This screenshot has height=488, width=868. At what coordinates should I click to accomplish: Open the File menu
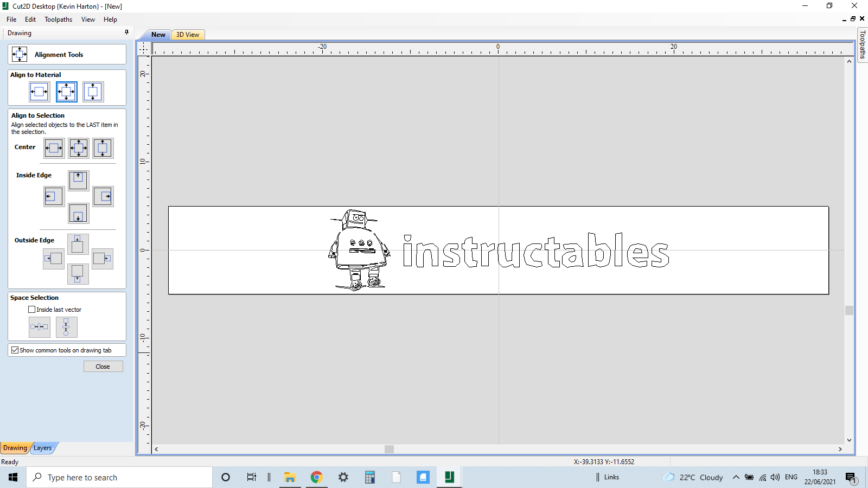point(11,20)
